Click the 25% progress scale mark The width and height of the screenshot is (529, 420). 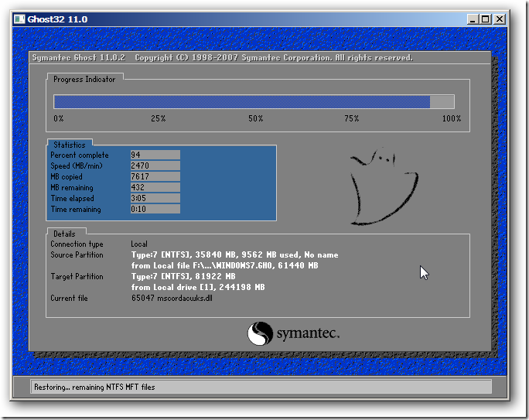[x=159, y=118]
